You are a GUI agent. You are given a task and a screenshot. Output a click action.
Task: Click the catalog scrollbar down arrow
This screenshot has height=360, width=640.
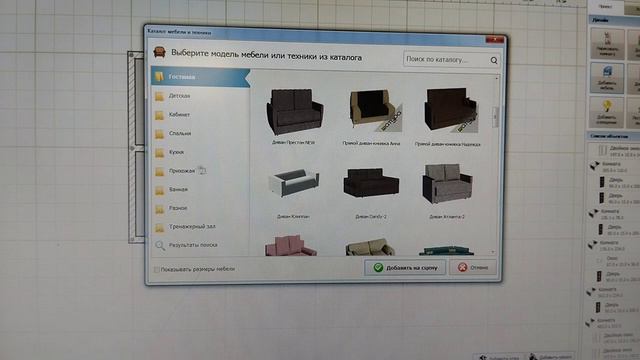[x=493, y=252]
